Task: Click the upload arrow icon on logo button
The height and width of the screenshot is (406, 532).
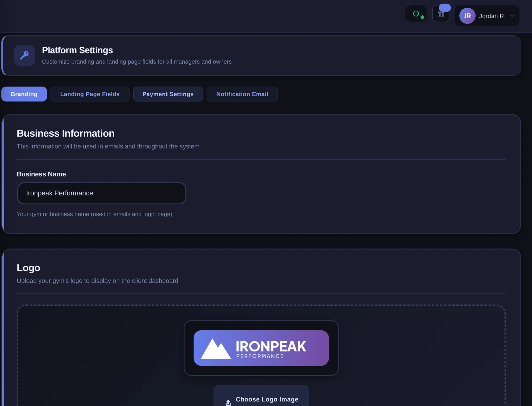Action: click(x=228, y=403)
